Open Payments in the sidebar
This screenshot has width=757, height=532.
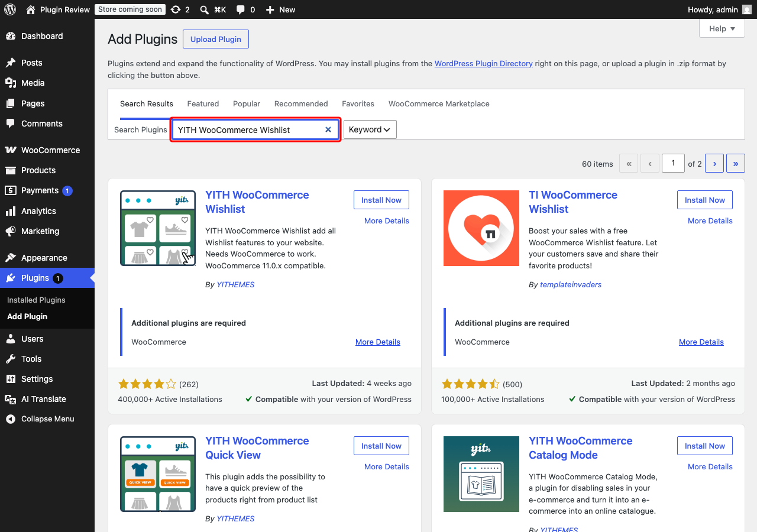pos(47,190)
